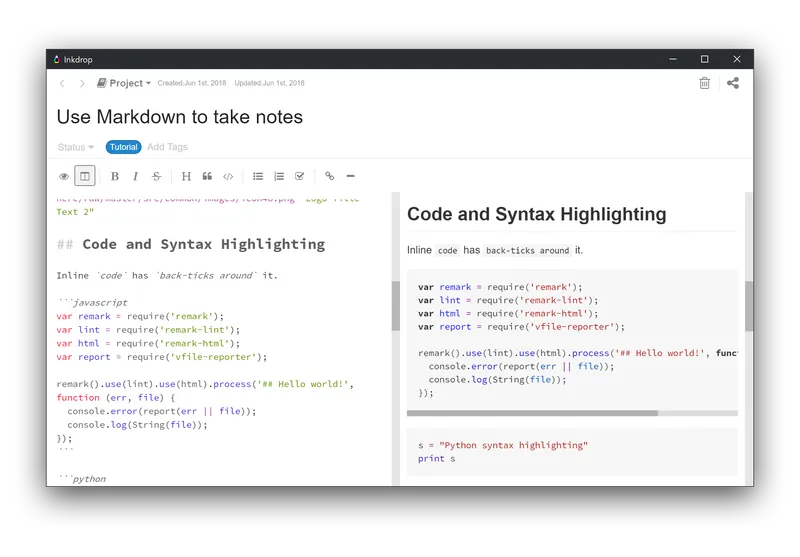
Task: Toggle the preview eye icon
Action: (64, 176)
